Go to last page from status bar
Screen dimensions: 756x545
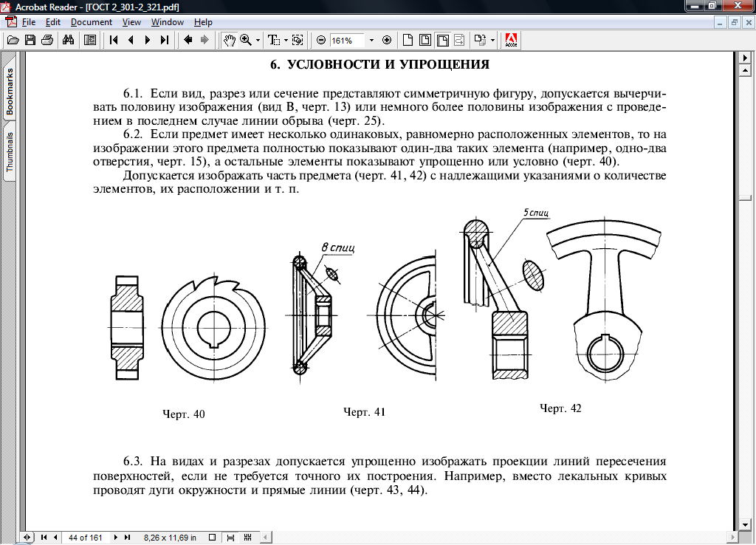(x=127, y=538)
